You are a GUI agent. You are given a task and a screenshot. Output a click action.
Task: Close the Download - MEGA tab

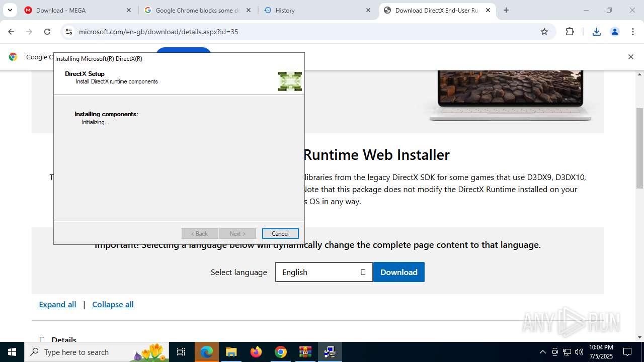click(x=129, y=10)
